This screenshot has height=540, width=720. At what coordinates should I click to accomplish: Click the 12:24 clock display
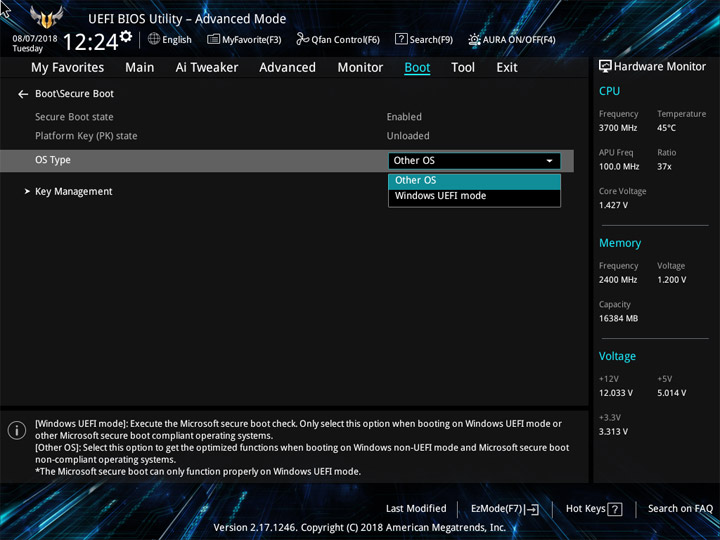[x=90, y=42]
